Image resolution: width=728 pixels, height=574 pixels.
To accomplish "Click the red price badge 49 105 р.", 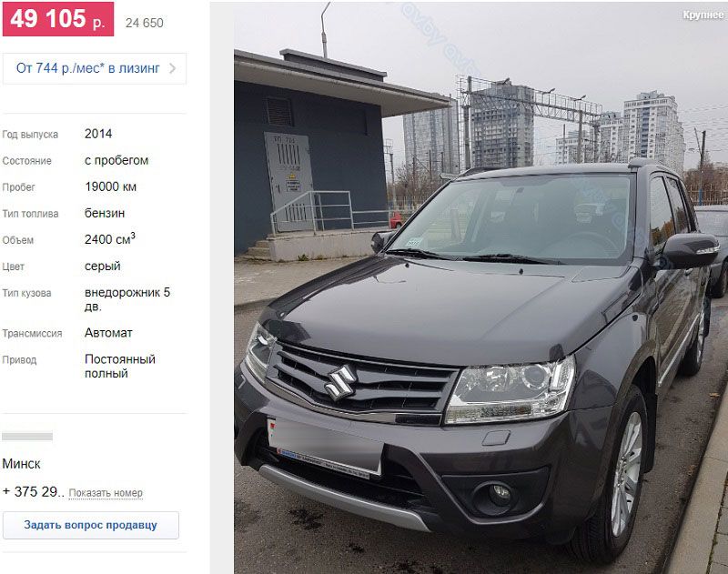I will click(x=58, y=19).
